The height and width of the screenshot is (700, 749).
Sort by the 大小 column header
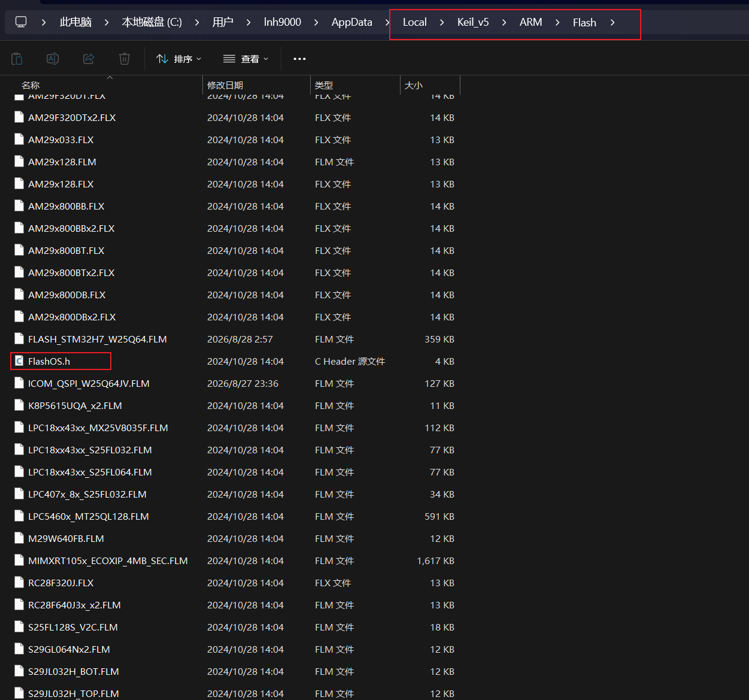[x=414, y=85]
